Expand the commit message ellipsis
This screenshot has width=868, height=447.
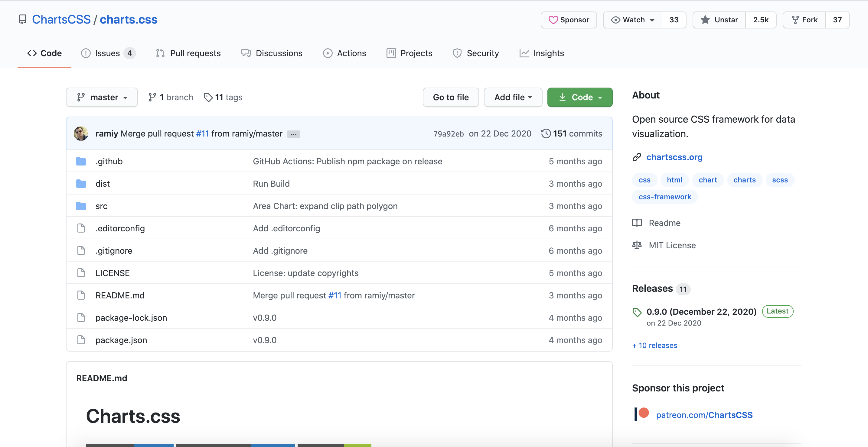click(x=293, y=134)
